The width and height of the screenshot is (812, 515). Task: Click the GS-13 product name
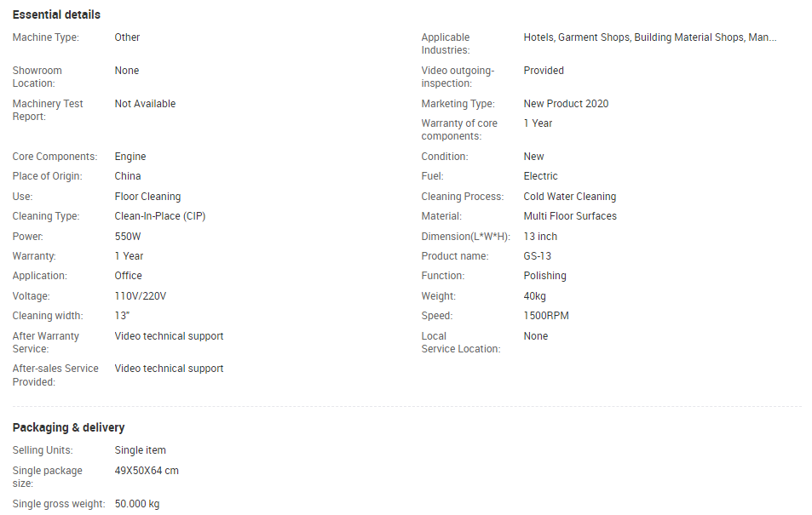[537, 256]
